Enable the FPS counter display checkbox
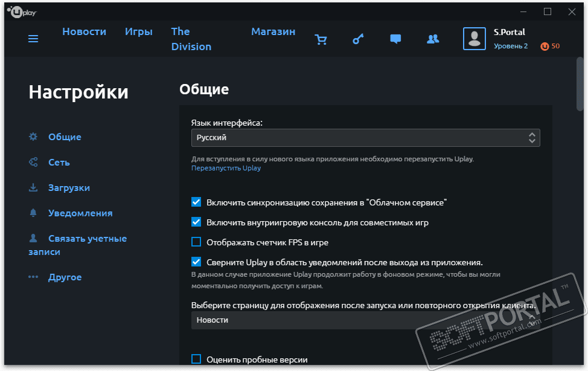The height and width of the screenshot is (371, 588). [x=196, y=242]
